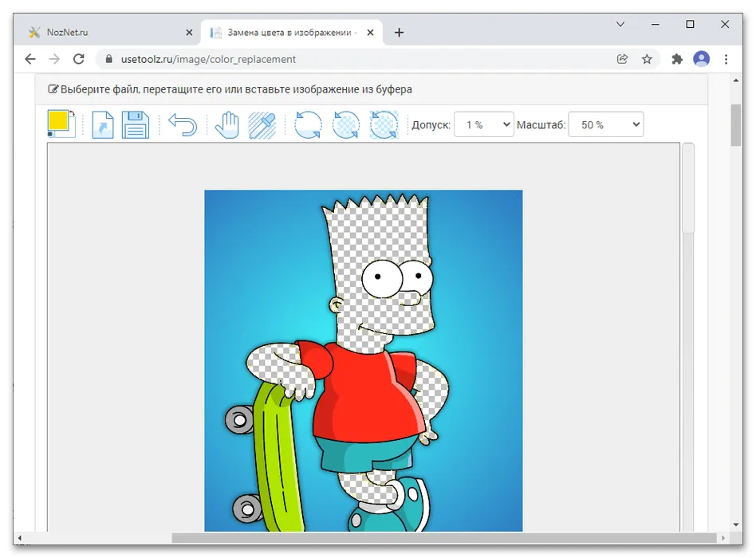The height and width of the screenshot is (558, 756).
Task: Click the page vertical scrollbar thumb
Action: tap(736, 125)
